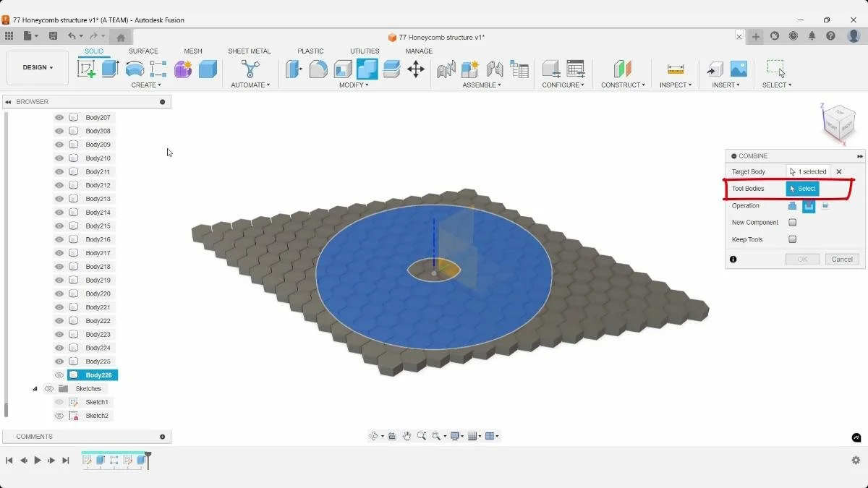This screenshot has width=868, height=488.
Task: Open the ASSEMBLE dropdown menu
Action: point(482,85)
